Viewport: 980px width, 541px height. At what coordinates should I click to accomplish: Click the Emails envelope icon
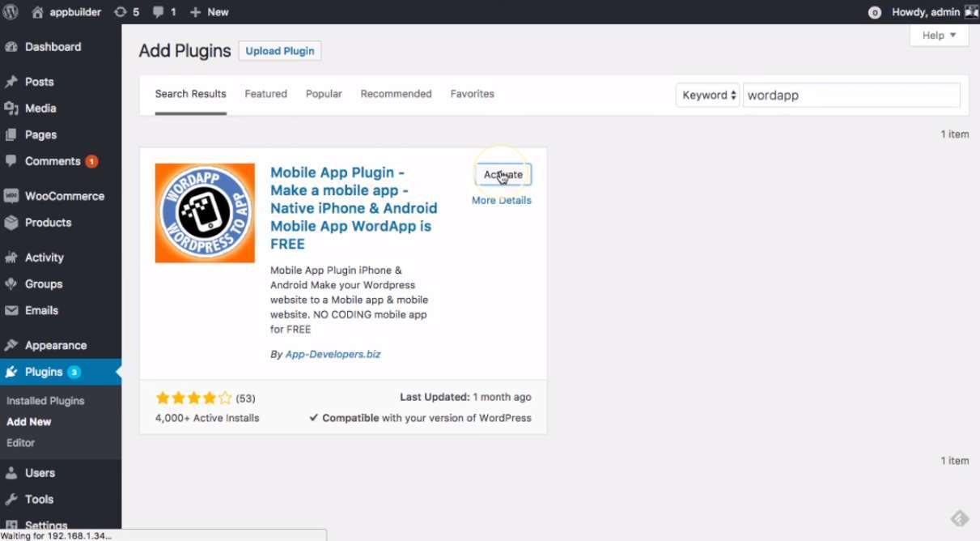11,310
